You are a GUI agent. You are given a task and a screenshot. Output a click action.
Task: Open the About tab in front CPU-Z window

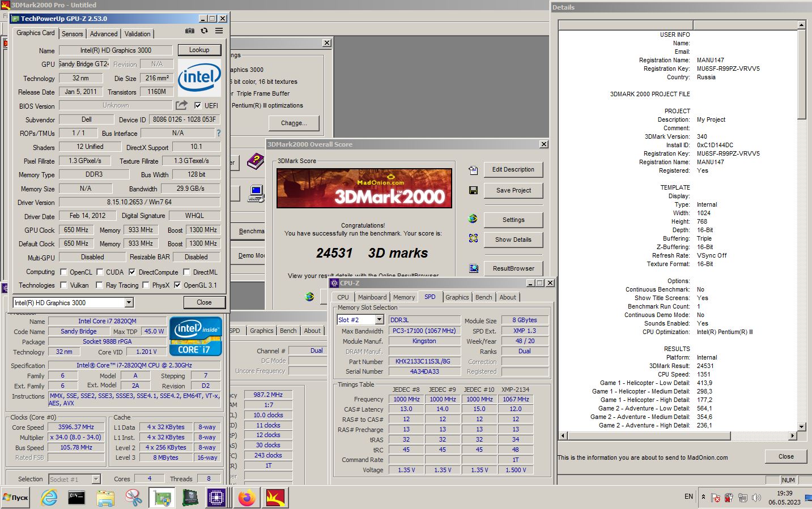(508, 297)
